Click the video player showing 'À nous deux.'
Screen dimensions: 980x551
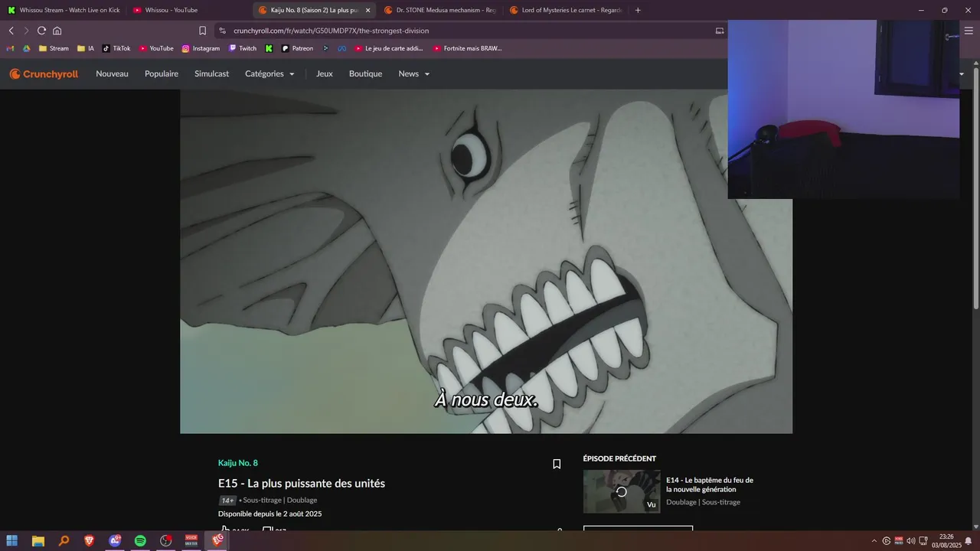pos(486,261)
